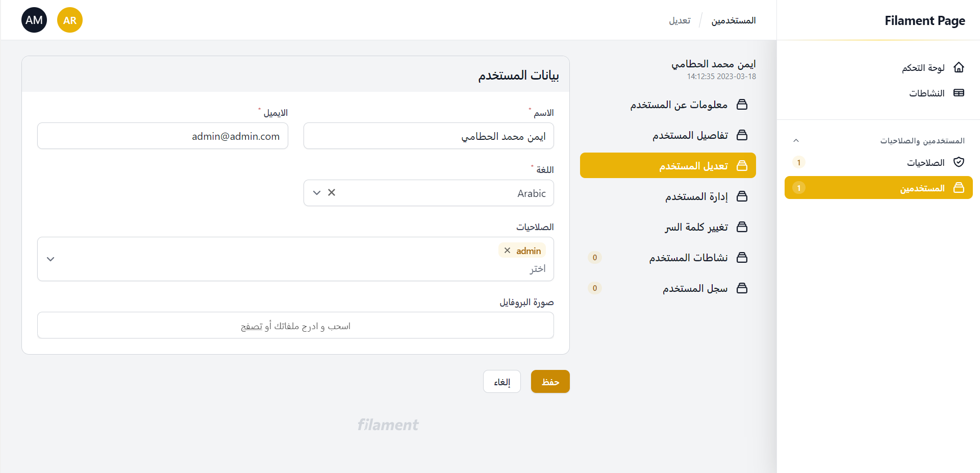Clear the Arabic language selection
980x473 pixels.
coord(332,193)
